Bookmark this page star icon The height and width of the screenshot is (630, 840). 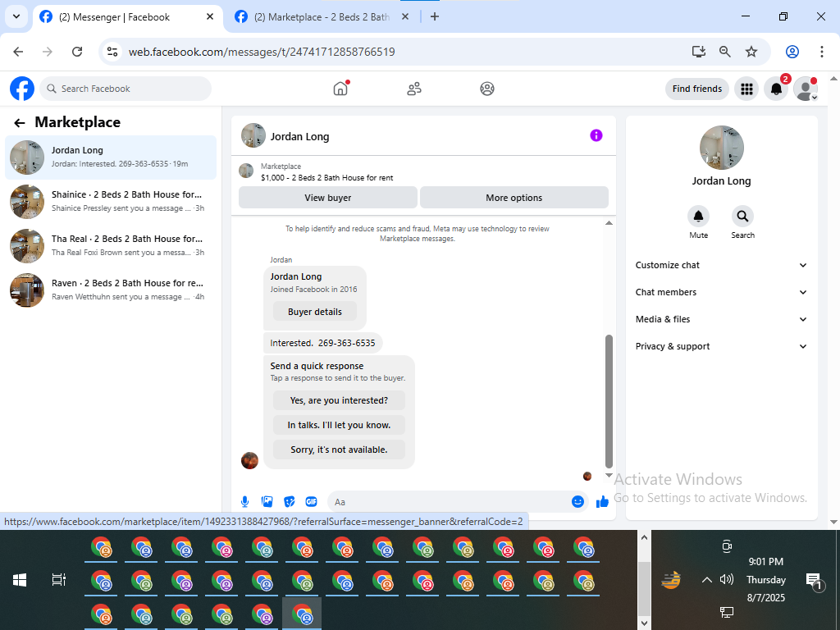pos(751,52)
